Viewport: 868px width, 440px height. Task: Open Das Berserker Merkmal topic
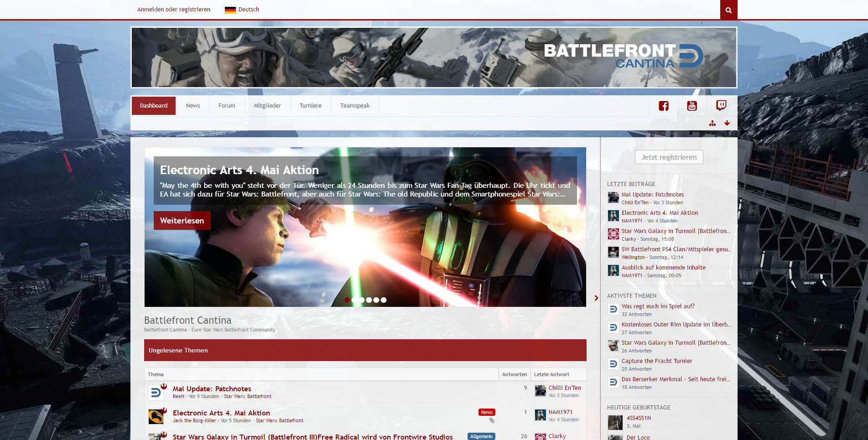point(676,379)
